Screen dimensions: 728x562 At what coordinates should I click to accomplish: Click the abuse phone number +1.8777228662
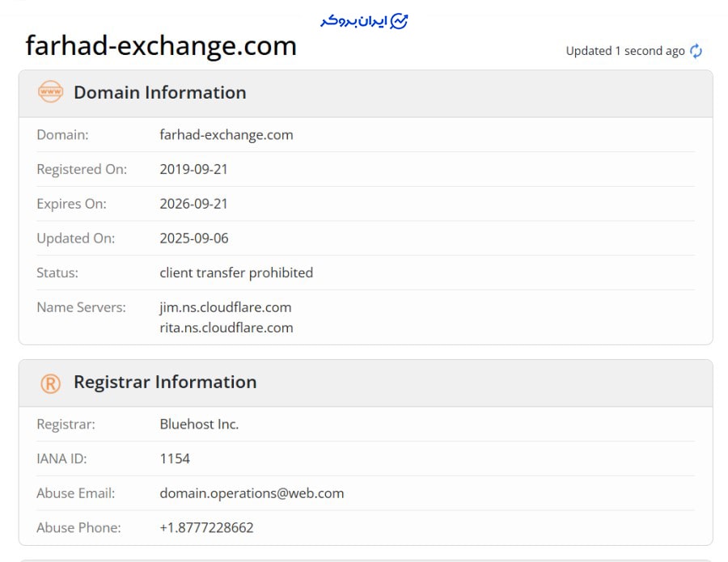click(206, 528)
